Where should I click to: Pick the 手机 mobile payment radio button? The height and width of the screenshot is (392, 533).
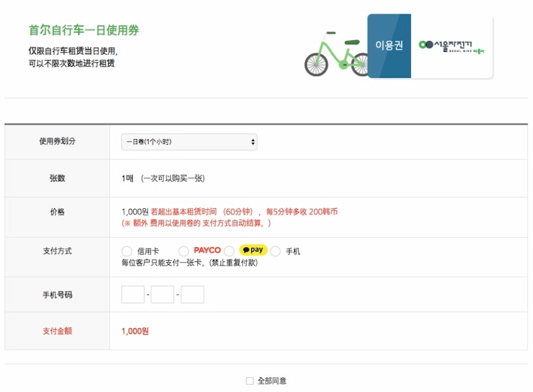[275, 252]
